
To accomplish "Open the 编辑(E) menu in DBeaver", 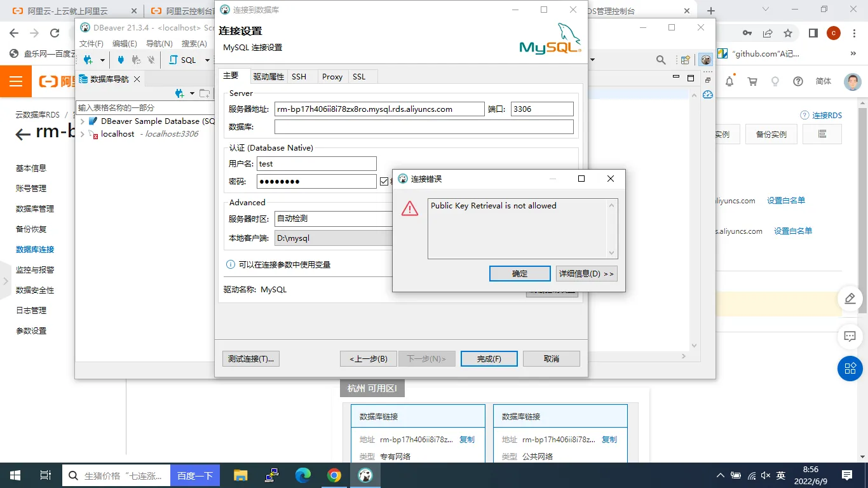I will [x=125, y=44].
